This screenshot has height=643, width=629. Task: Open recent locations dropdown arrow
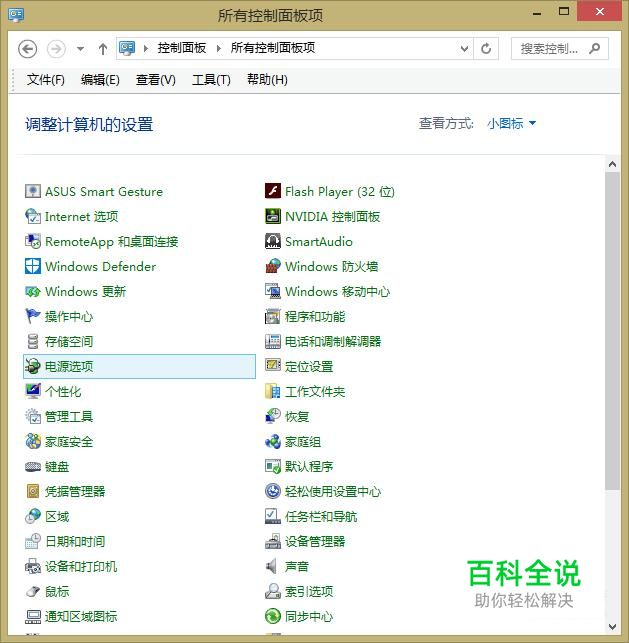point(80,49)
